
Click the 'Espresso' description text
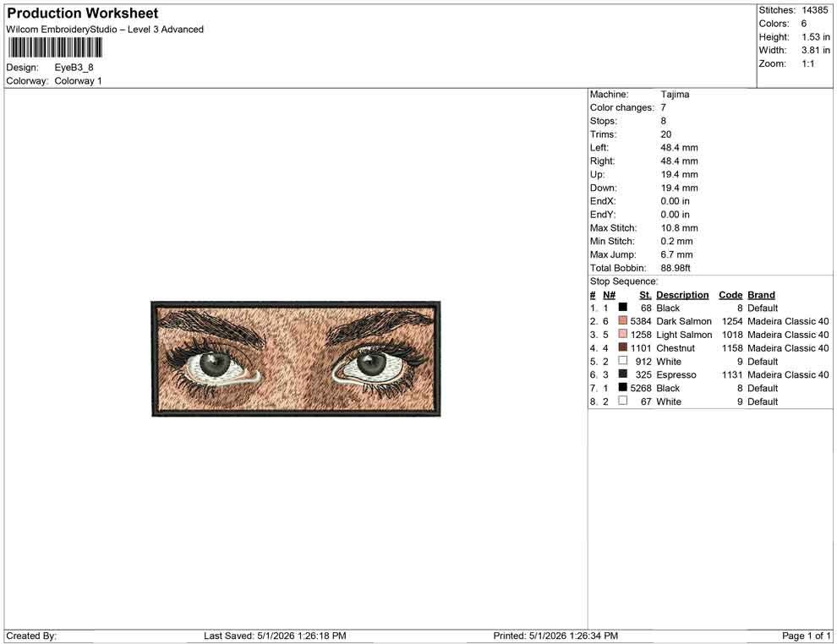676,374
